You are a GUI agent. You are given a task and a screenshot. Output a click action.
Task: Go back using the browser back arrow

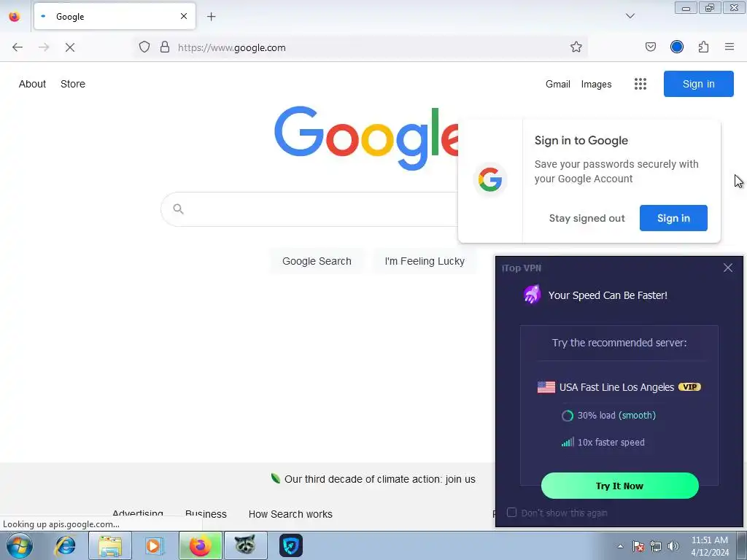(18, 47)
